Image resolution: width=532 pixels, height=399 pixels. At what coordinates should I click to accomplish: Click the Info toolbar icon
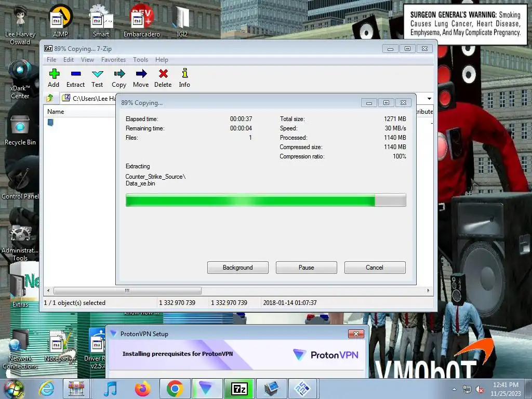184,78
